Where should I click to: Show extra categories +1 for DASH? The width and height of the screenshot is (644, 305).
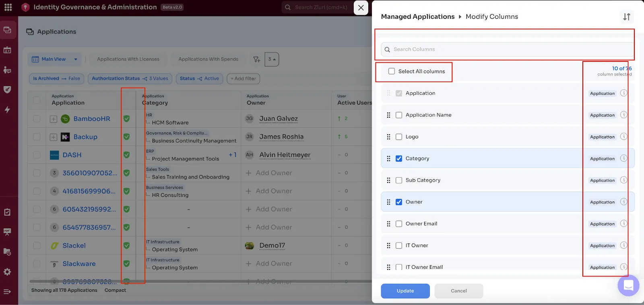coord(233,155)
